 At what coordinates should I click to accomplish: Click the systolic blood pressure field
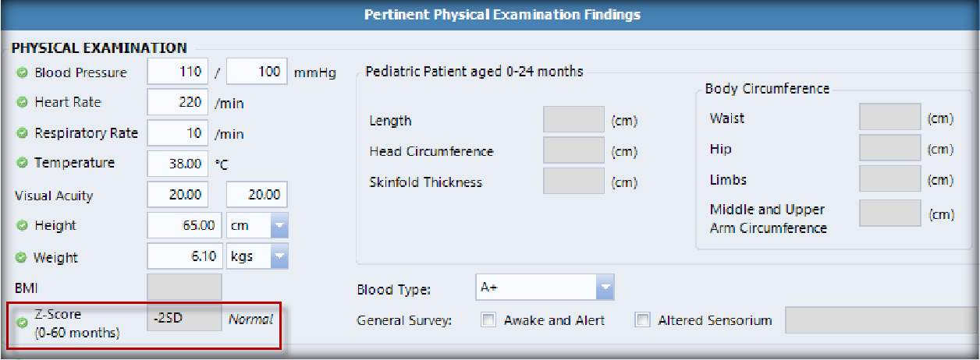[x=178, y=72]
